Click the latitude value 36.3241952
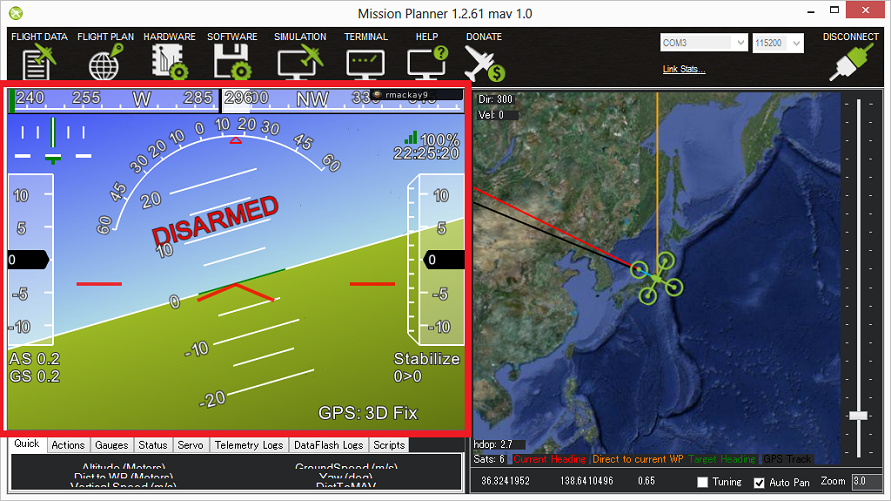The height and width of the screenshot is (501, 891). click(505, 481)
